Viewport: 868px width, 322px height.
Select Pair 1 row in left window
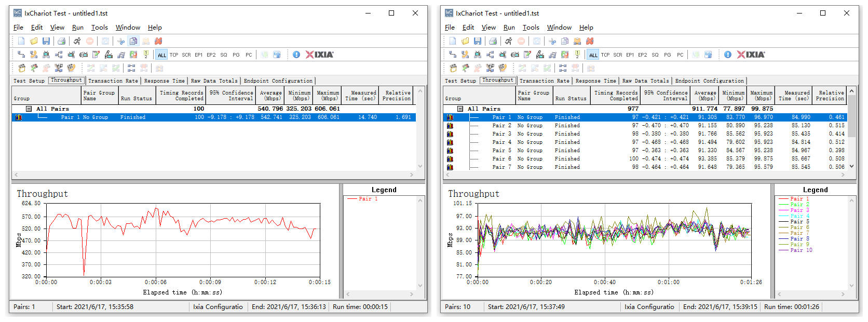213,117
